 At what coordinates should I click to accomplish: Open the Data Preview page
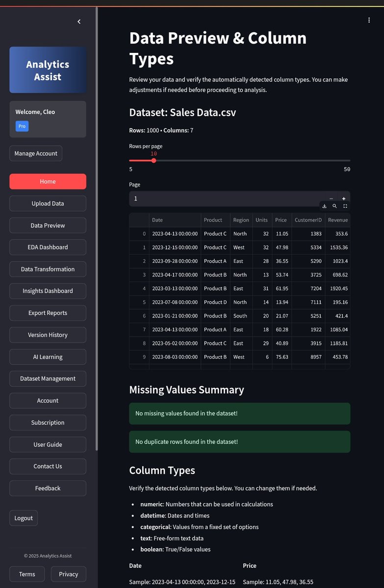point(48,225)
